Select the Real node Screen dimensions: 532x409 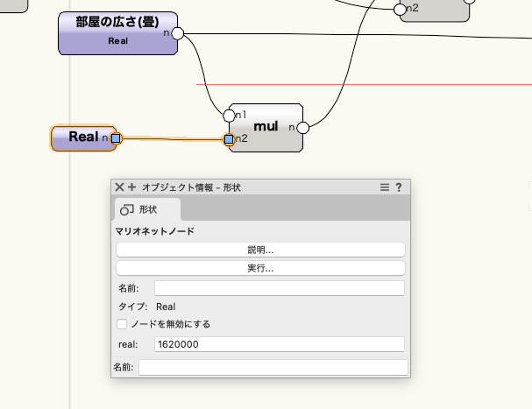tap(82, 138)
